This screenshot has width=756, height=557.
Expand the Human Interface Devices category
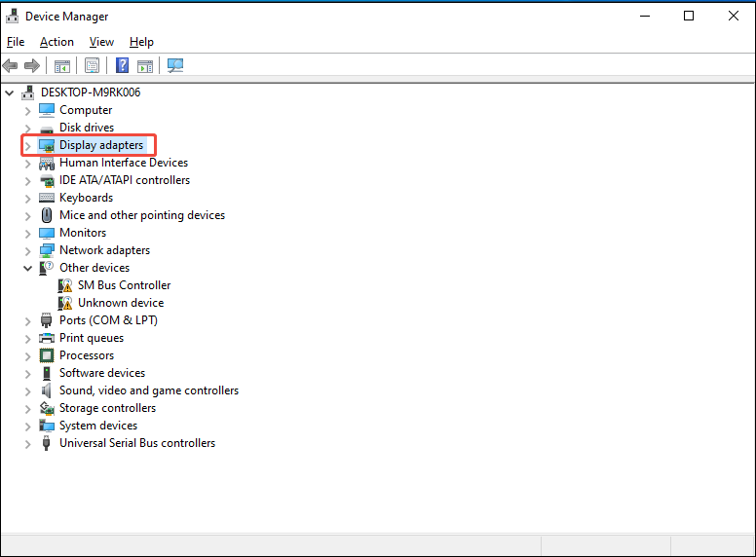[x=28, y=164]
